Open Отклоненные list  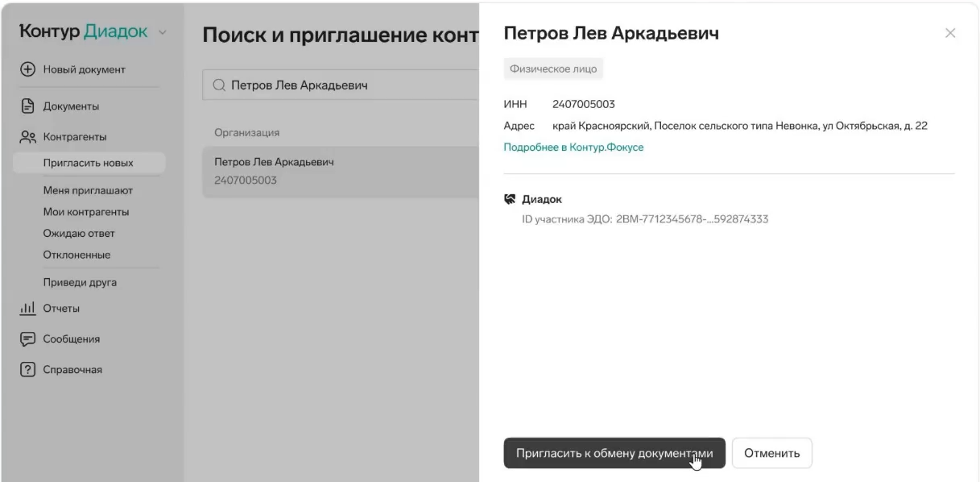tap(76, 255)
